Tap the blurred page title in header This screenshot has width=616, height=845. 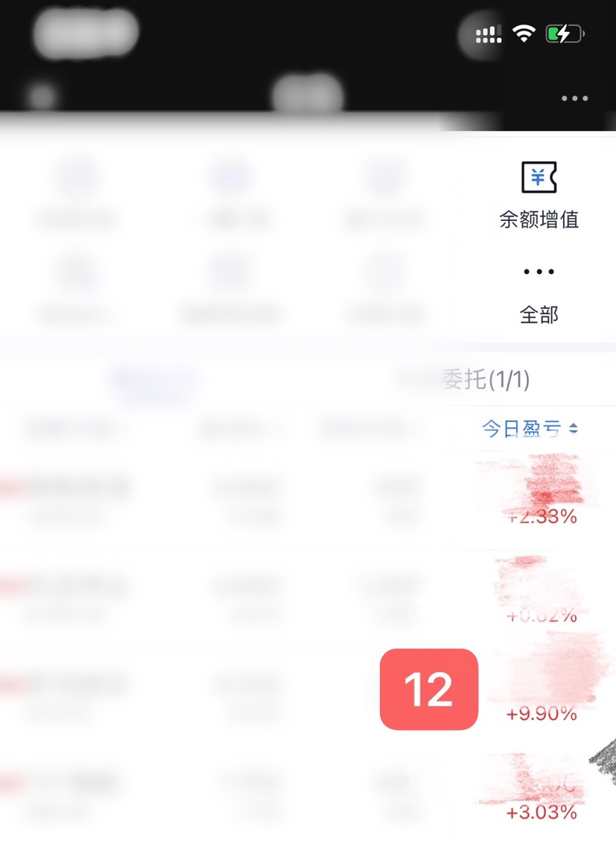click(308, 94)
